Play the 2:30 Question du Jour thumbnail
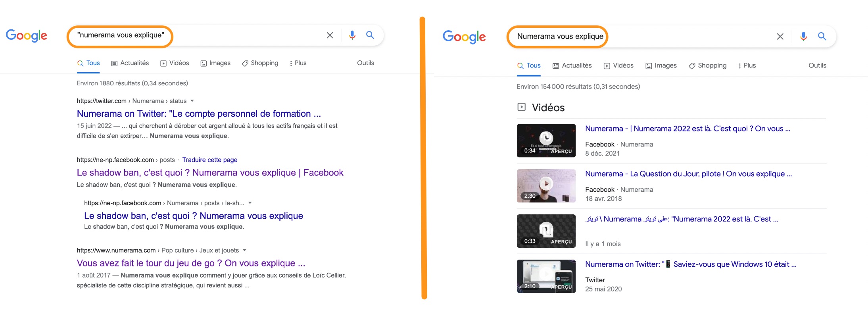 coord(546,186)
